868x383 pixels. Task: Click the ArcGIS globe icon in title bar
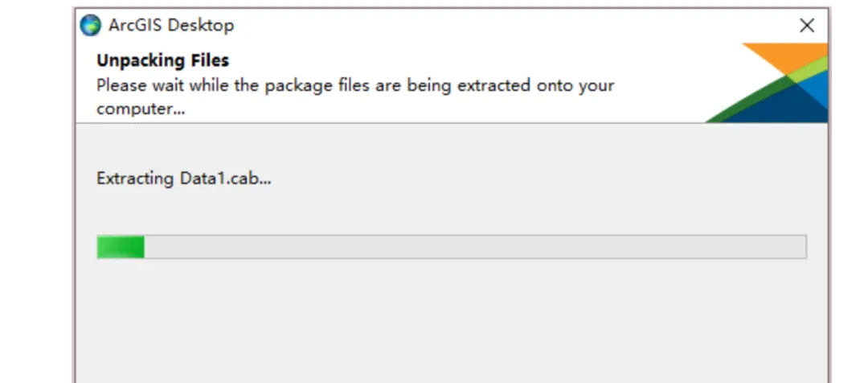click(92, 25)
